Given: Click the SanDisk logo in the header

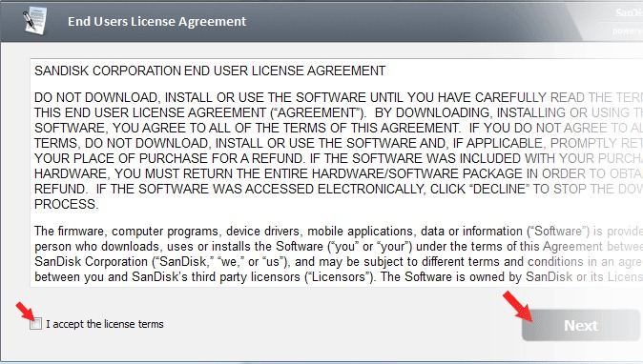Looking at the screenshot, I should coord(629,12).
